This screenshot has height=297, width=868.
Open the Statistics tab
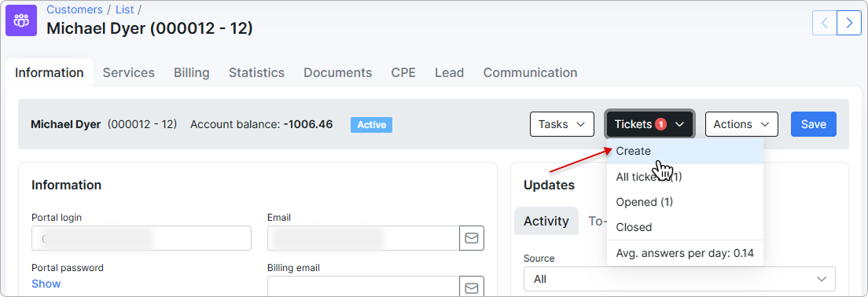coord(256,72)
